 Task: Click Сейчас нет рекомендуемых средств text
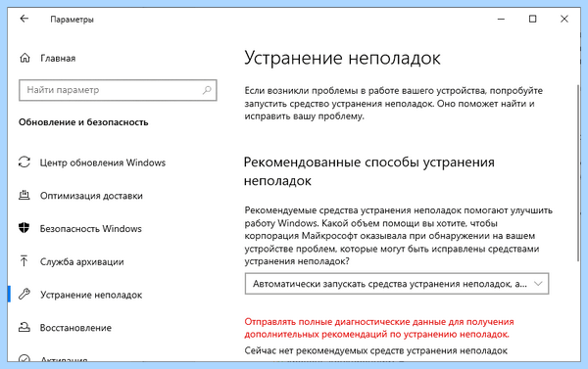375,350
